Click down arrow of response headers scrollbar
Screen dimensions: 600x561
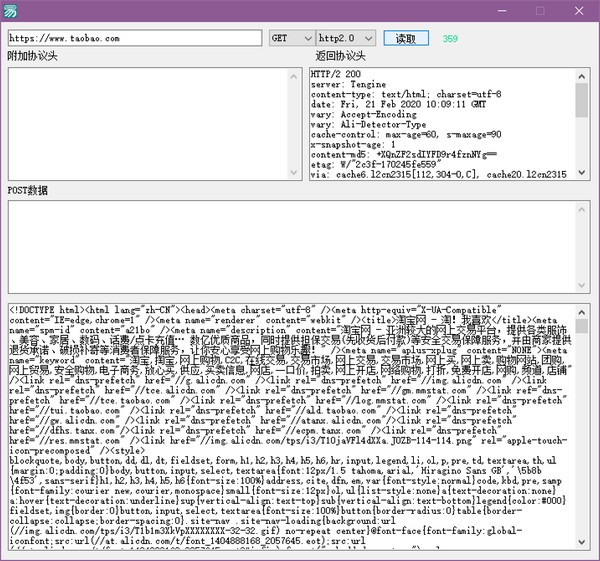[581, 173]
